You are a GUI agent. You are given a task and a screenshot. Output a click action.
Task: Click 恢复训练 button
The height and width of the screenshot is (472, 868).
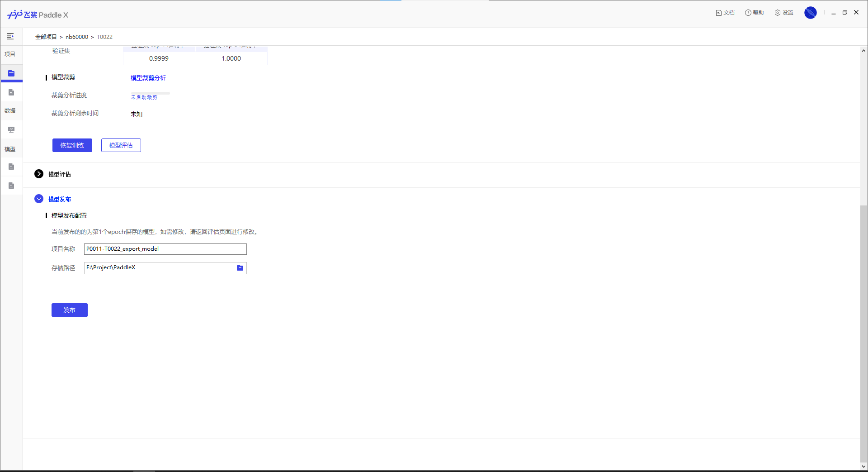(x=72, y=145)
